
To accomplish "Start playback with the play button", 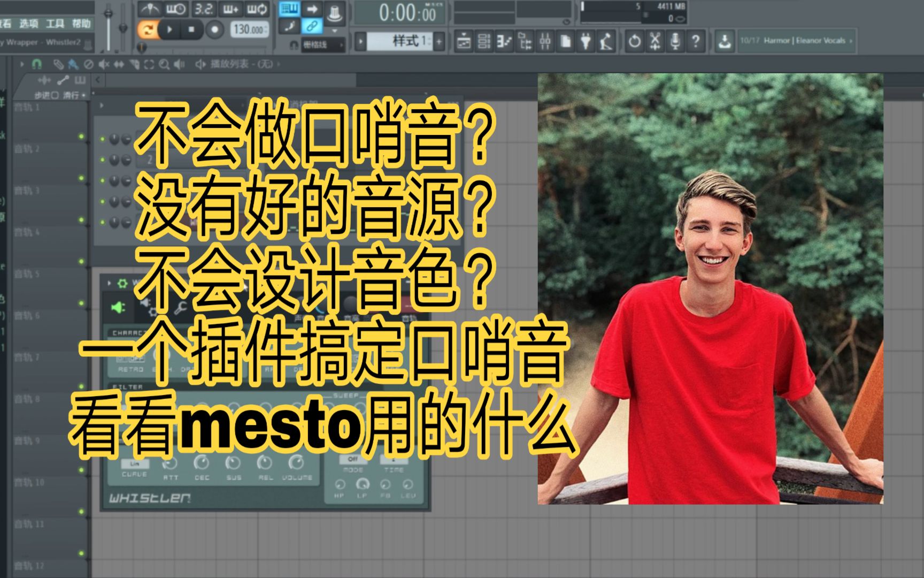I will point(170,29).
